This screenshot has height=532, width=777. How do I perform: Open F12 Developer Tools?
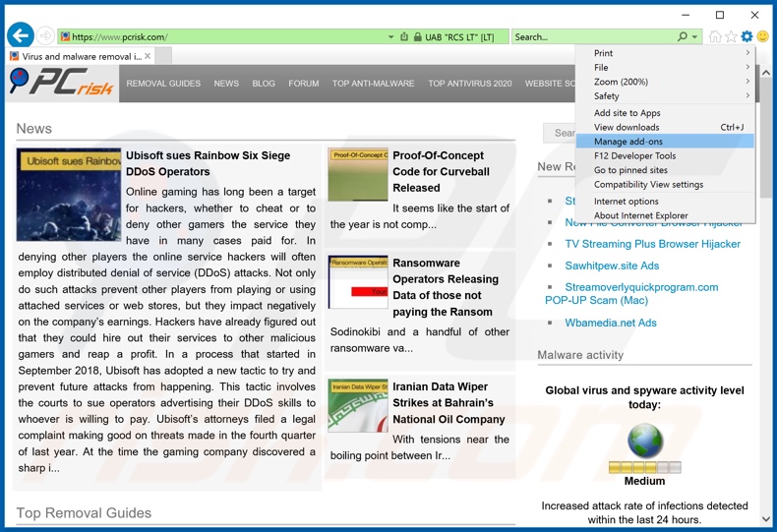click(x=665, y=155)
